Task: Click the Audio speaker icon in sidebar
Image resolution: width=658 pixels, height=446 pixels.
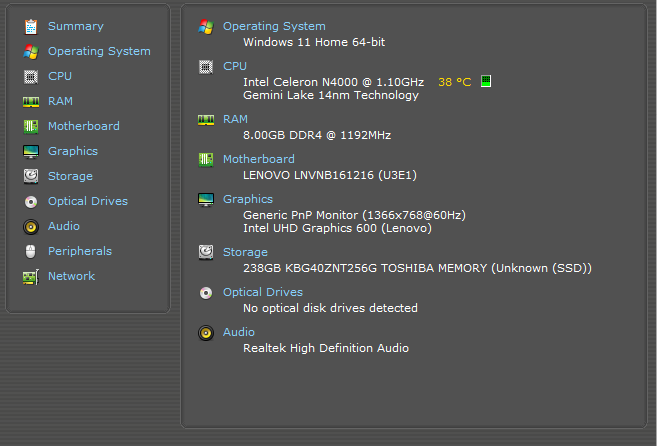Action: (x=31, y=227)
